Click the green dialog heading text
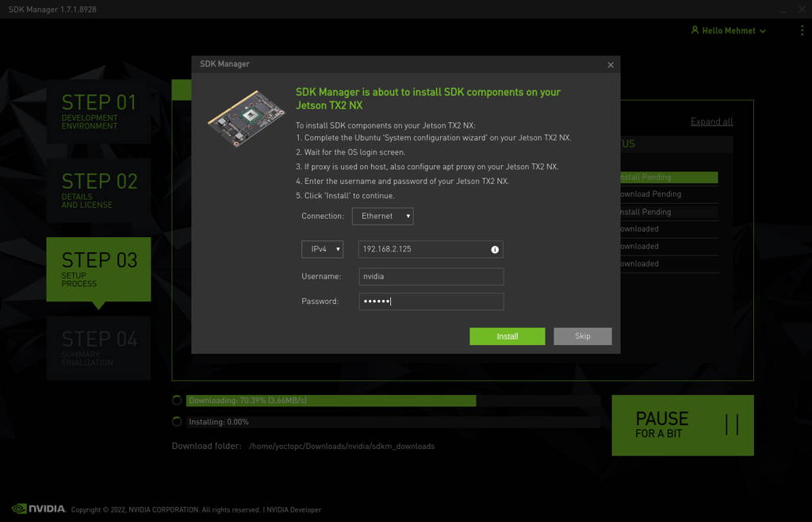 pos(427,98)
